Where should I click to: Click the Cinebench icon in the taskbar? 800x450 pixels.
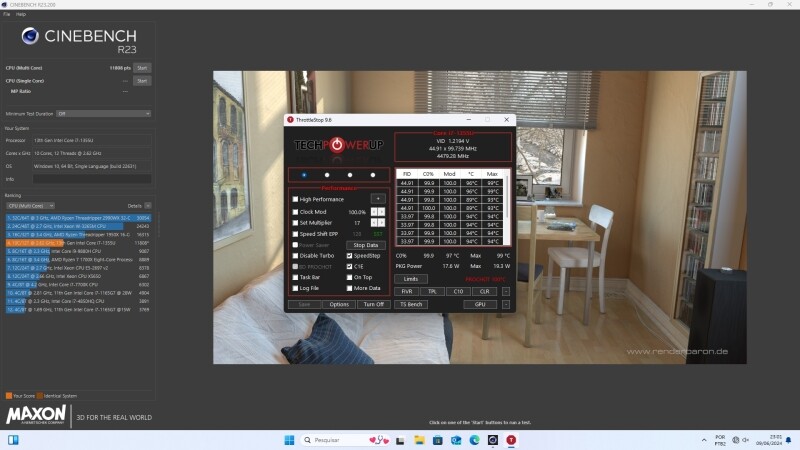(492, 439)
